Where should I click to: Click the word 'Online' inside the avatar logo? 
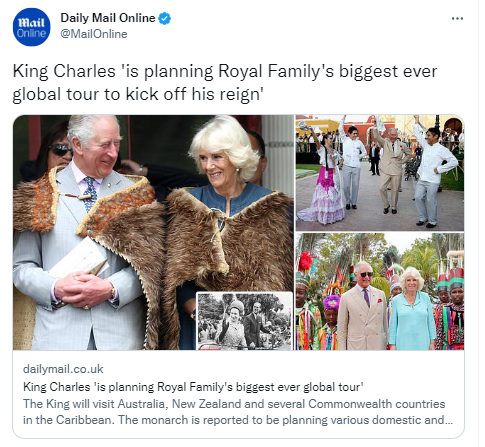click(31, 33)
